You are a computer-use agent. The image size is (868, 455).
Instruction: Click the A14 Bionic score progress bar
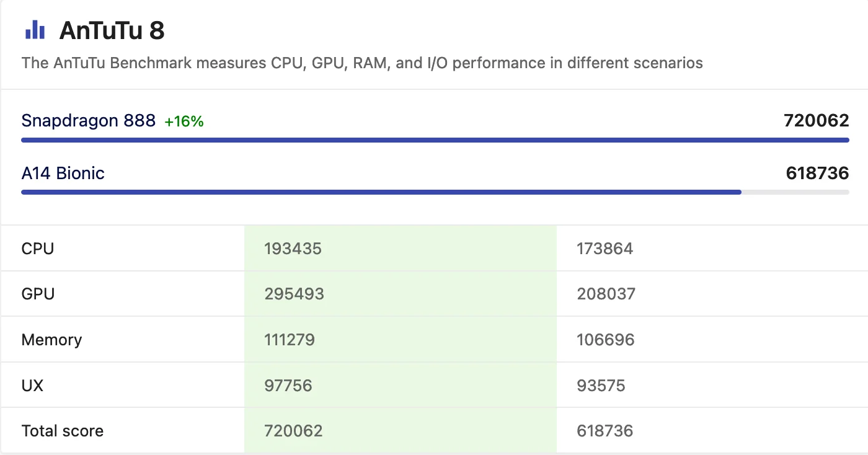[x=435, y=192]
